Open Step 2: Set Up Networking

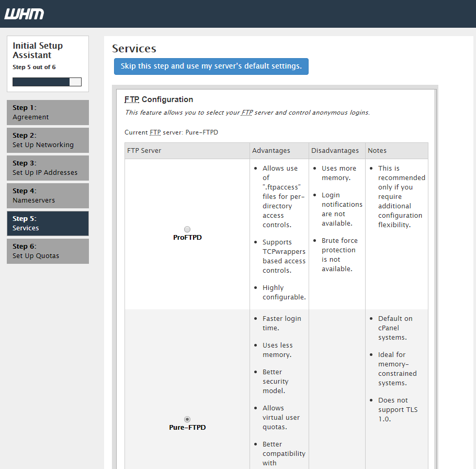(48, 140)
